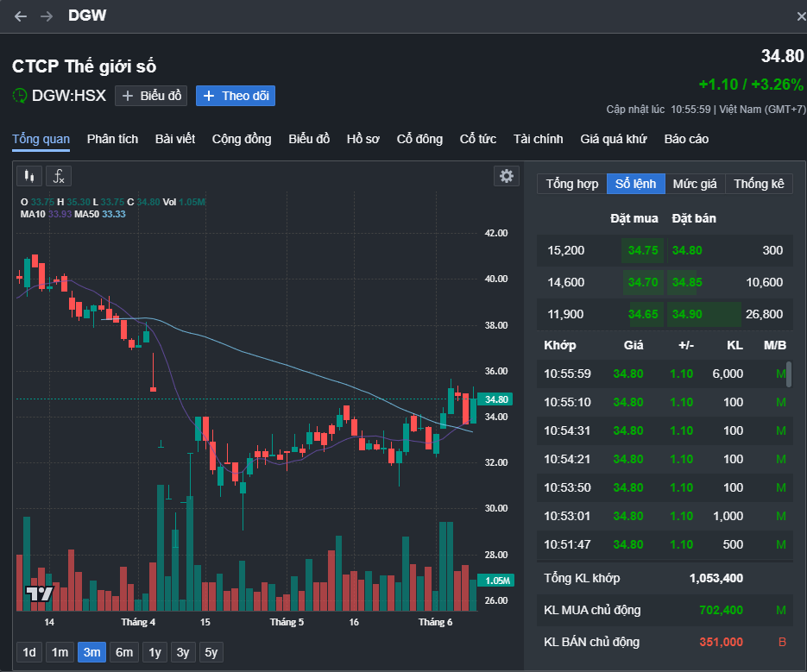
Task: Follow the stock with Theo dõi button
Action: pyautogui.click(x=236, y=96)
